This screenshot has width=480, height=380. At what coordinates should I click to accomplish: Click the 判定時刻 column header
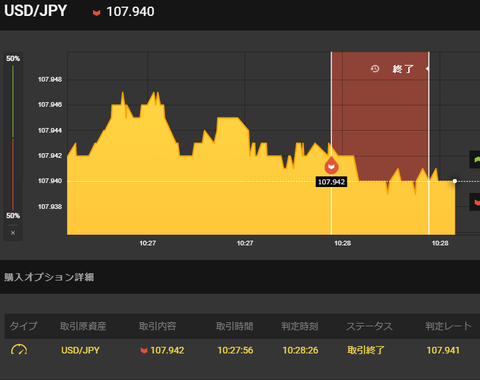pyautogui.click(x=300, y=326)
